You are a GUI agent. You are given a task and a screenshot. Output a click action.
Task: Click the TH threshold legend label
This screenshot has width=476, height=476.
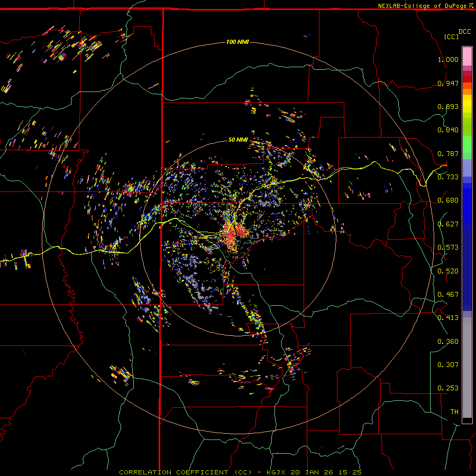pyautogui.click(x=454, y=411)
